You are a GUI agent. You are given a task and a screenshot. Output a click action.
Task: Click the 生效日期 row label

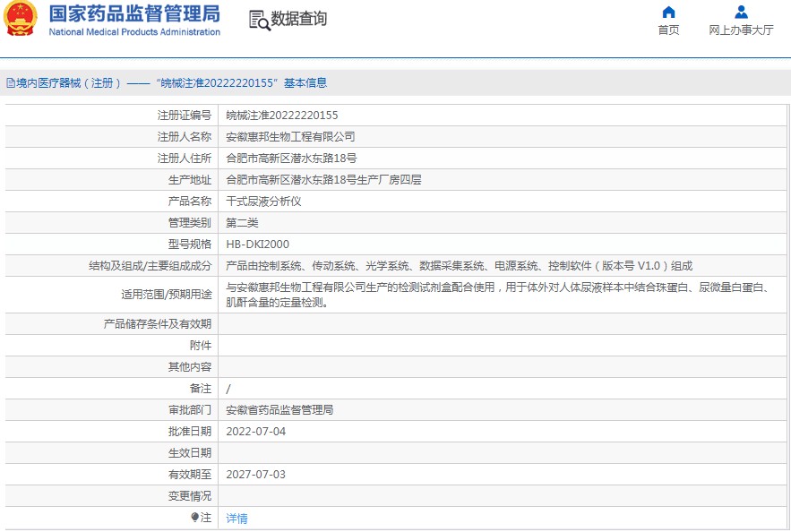tap(190, 453)
